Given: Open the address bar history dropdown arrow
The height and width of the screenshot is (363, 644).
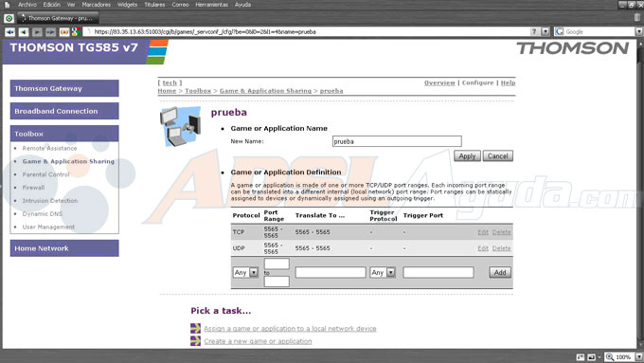Looking at the screenshot, I should click(x=545, y=31).
